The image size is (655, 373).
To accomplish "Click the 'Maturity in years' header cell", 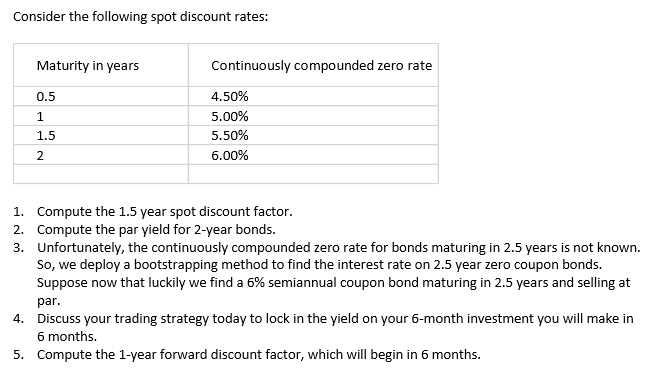I will [101, 65].
